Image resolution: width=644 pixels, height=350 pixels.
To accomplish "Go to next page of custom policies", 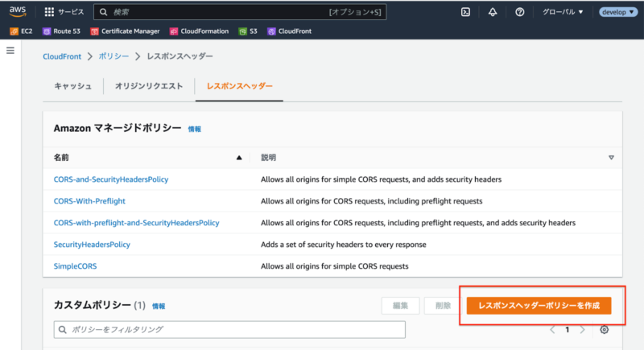I will (x=583, y=330).
